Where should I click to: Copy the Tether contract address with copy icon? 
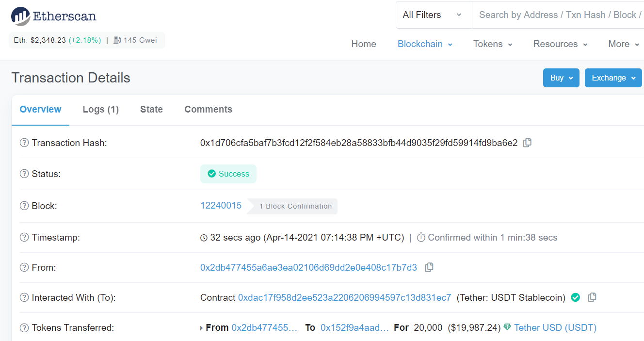pos(592,297)
